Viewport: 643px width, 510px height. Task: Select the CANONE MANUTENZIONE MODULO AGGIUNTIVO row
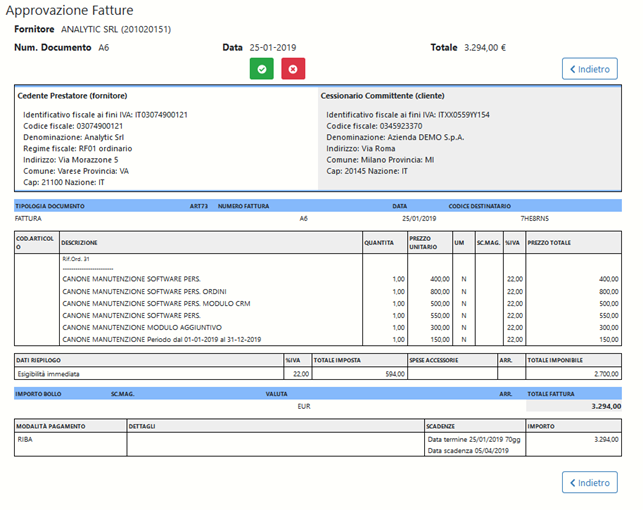click(x=142, y=327)
